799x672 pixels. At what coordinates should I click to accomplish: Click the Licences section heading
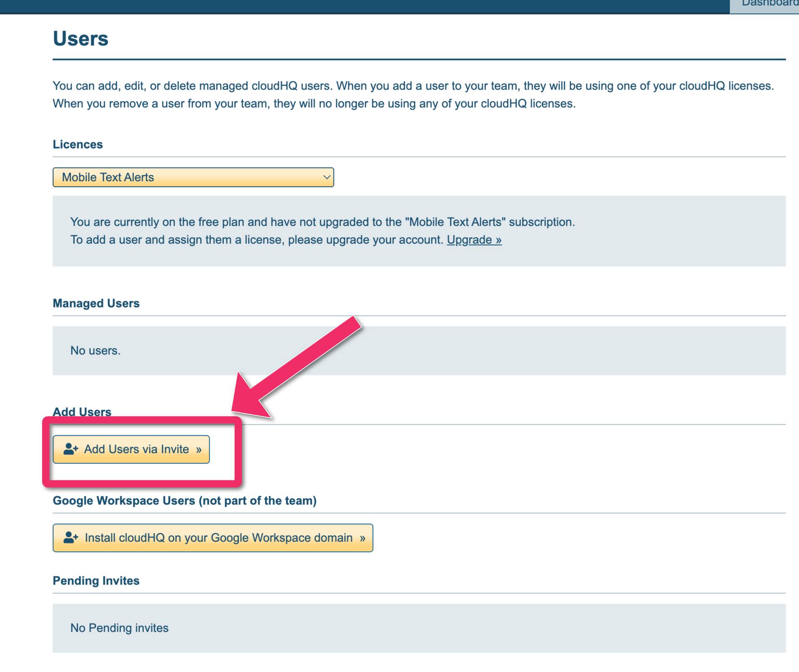(78, 144)
